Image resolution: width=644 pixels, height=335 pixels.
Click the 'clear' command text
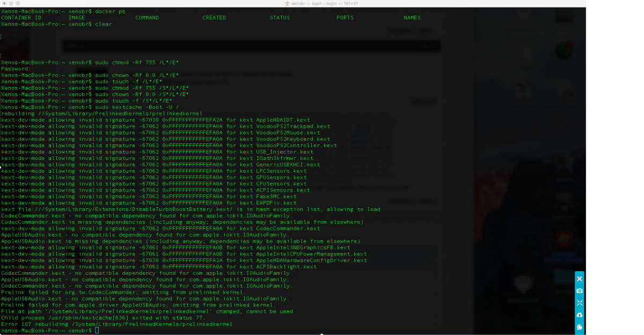pyautogui.click(x=104, y=24)
